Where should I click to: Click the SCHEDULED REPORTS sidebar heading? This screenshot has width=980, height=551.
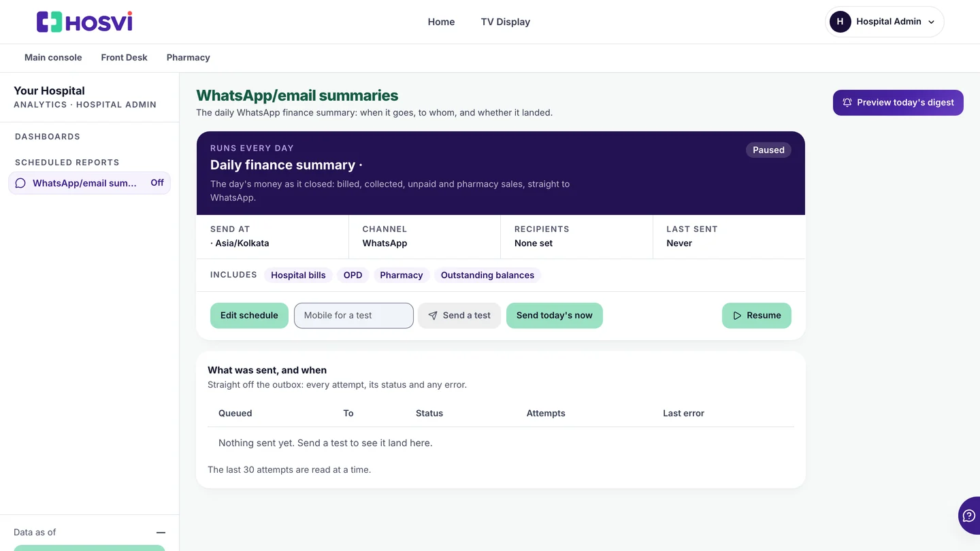[67, 163]
